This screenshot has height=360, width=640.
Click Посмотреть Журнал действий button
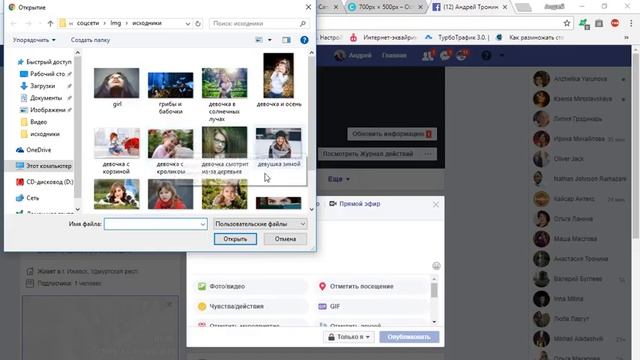(368, 154)
